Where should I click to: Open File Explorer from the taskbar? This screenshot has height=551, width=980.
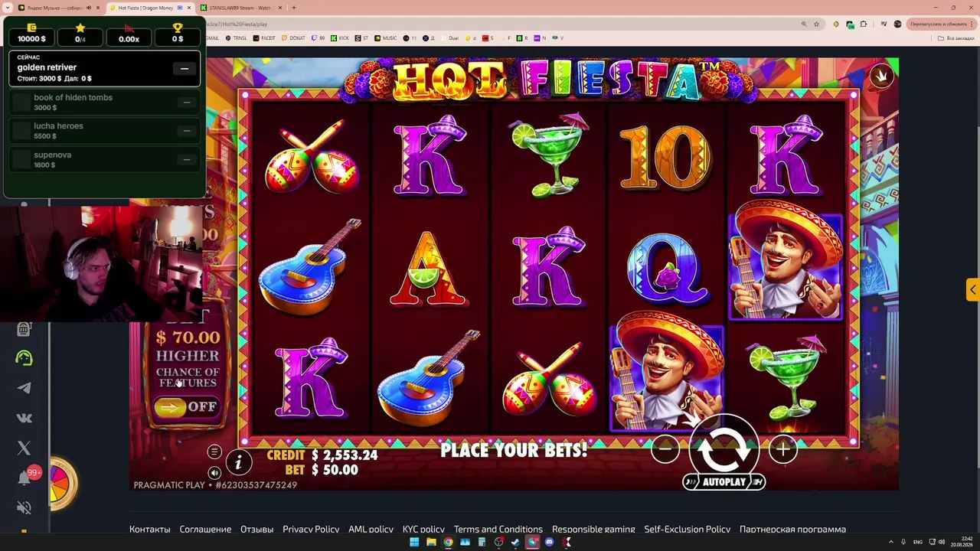[x=431, y=542]
